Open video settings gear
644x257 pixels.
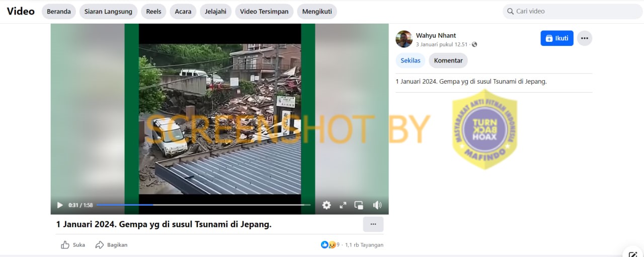coord(327,205)
